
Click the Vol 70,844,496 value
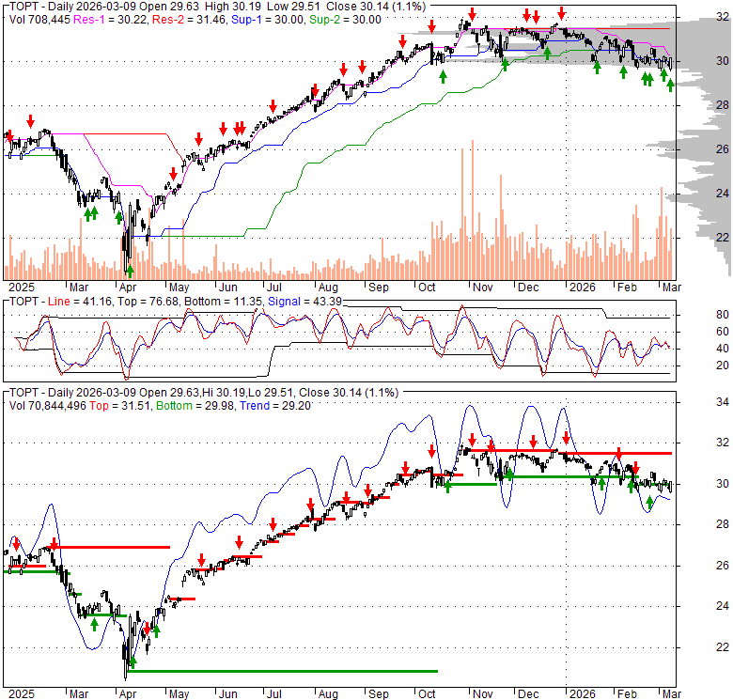click(x=48, y=406)
